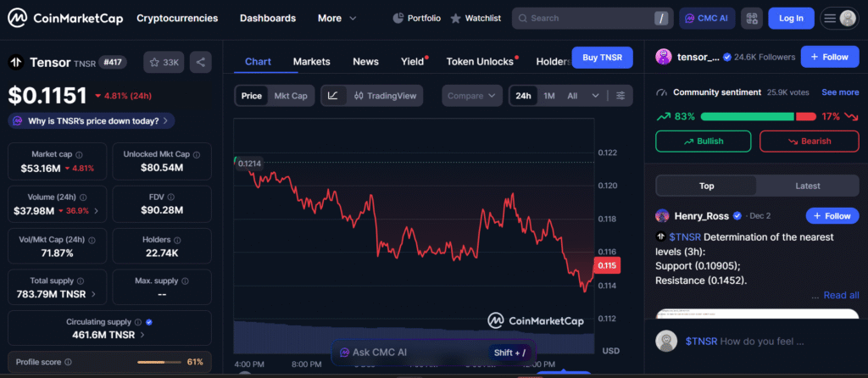Open CMC AI from header
This screenshot has width=868, height=378.
707,19
